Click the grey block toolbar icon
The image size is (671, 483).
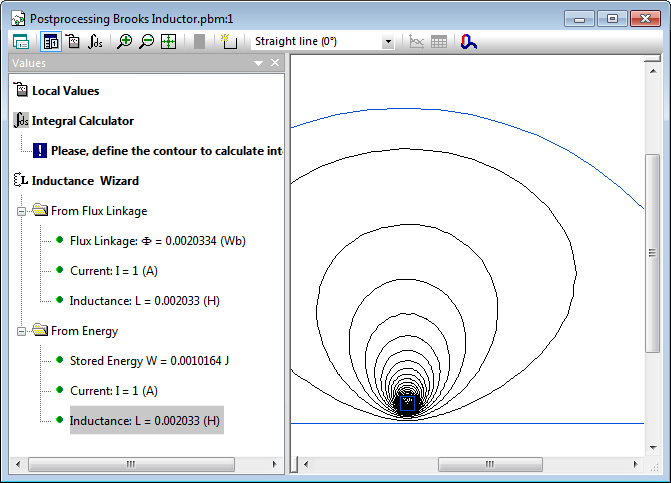[x=199, y=41]
